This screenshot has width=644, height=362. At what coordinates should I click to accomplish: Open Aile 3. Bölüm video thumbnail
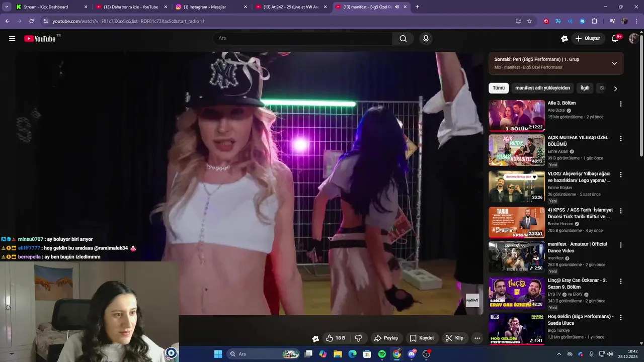point(517,116)
